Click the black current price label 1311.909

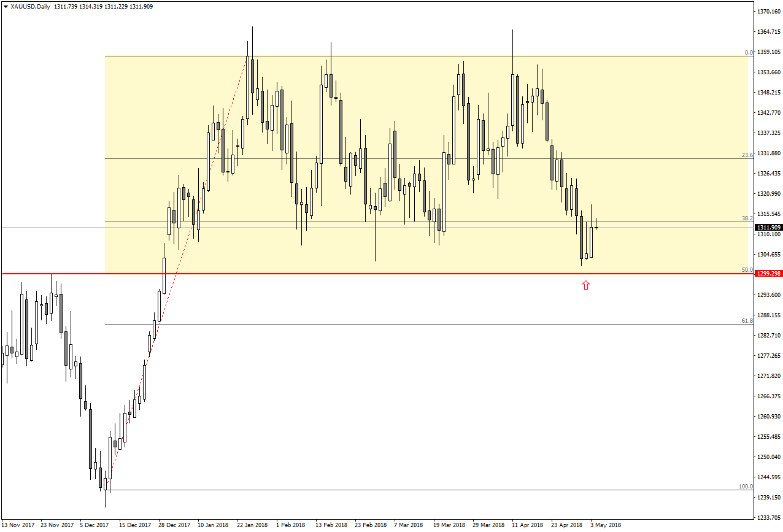pyautogui.click(x=768, y=228)
